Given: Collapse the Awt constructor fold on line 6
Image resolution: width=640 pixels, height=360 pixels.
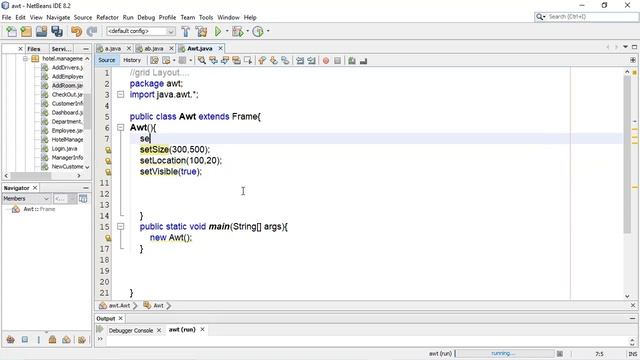Looking at the screenshot, I should (x=120, y=127).
